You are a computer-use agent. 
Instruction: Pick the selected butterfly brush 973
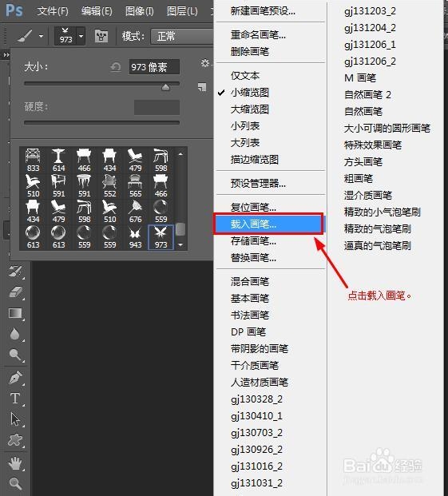click(x=161, y=237)
